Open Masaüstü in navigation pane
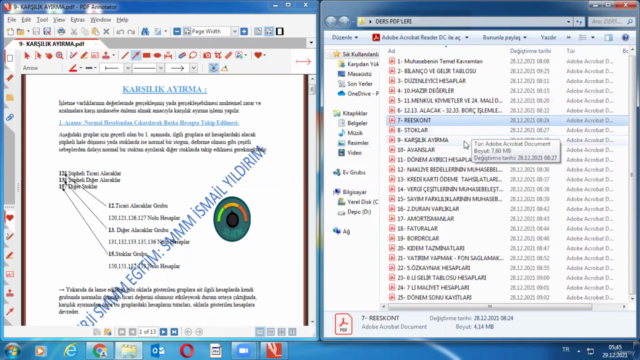This screenshot has height=360, width=640. click(359, 74)
